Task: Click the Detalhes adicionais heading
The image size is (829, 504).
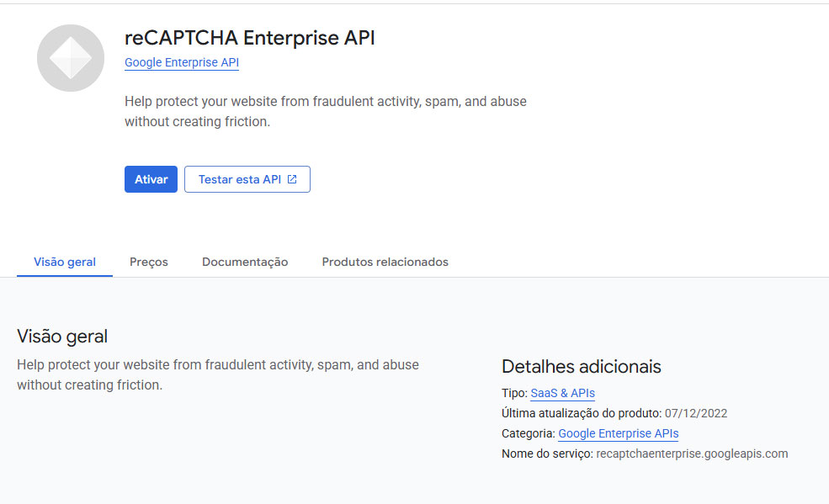Action: point(582,366)
